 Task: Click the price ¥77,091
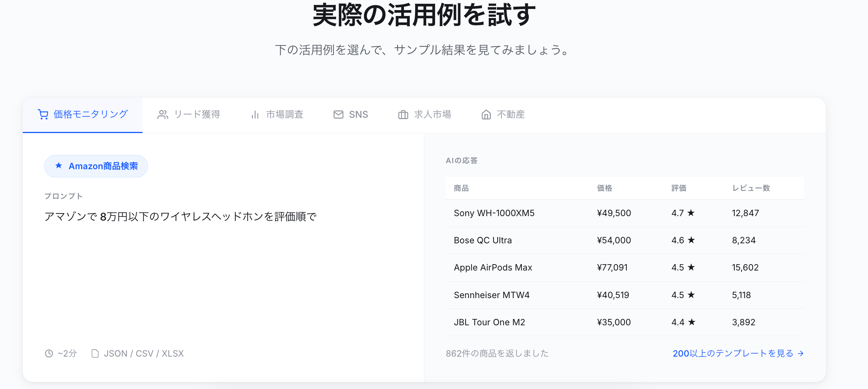coord(612,268)
